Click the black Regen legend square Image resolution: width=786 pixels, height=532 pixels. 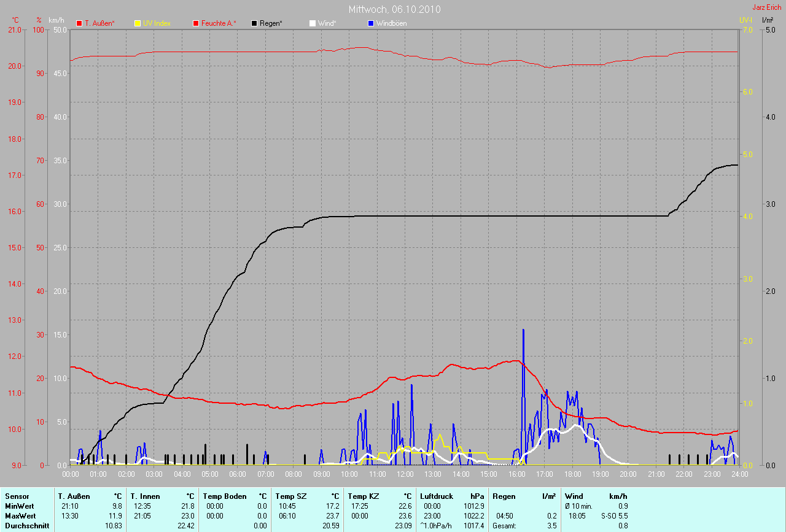pyautogui.click(x=254, y=23)
